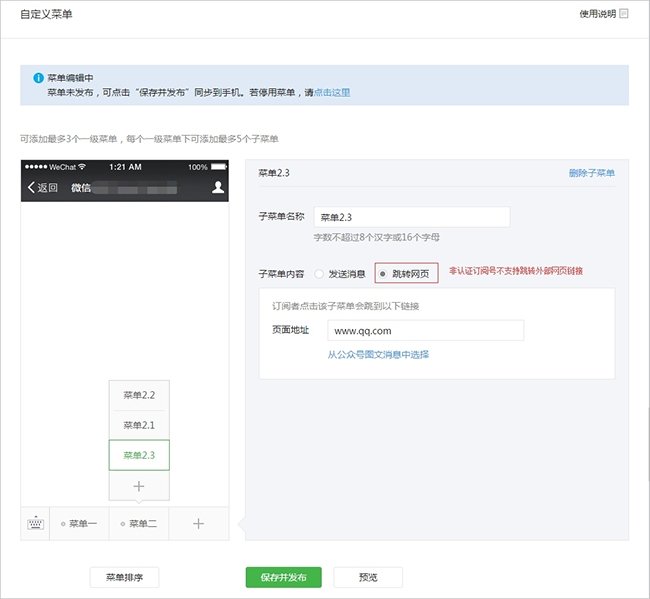Click 从公众号图文消息中选择 link
This screenshot has width=650, height=599.
pyautogui.click(x=378, y=354)
